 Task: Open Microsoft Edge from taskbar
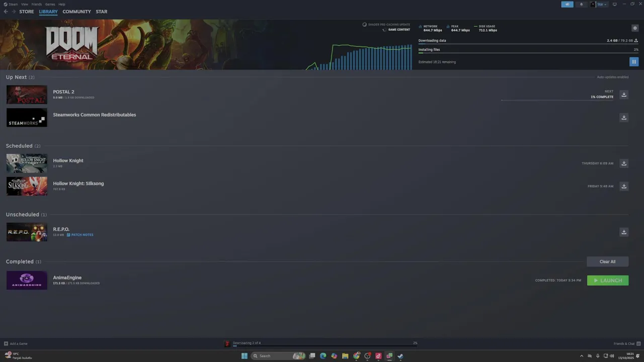tap(323, 356)
